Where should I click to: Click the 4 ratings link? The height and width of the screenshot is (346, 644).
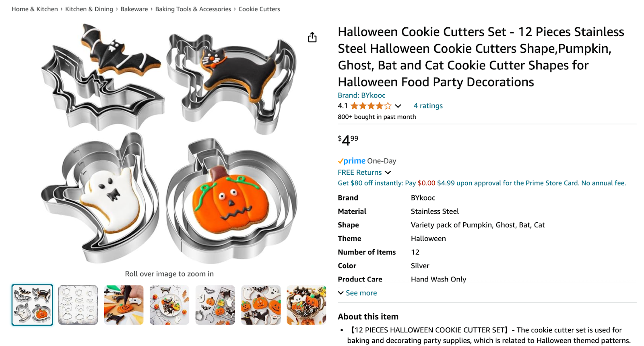click(x=427, y=106)
